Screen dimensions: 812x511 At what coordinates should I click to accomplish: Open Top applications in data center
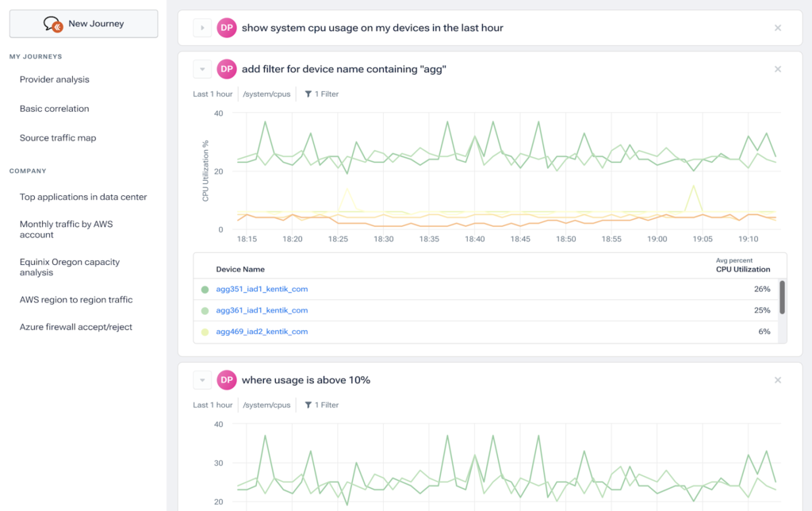click(83, 197)
